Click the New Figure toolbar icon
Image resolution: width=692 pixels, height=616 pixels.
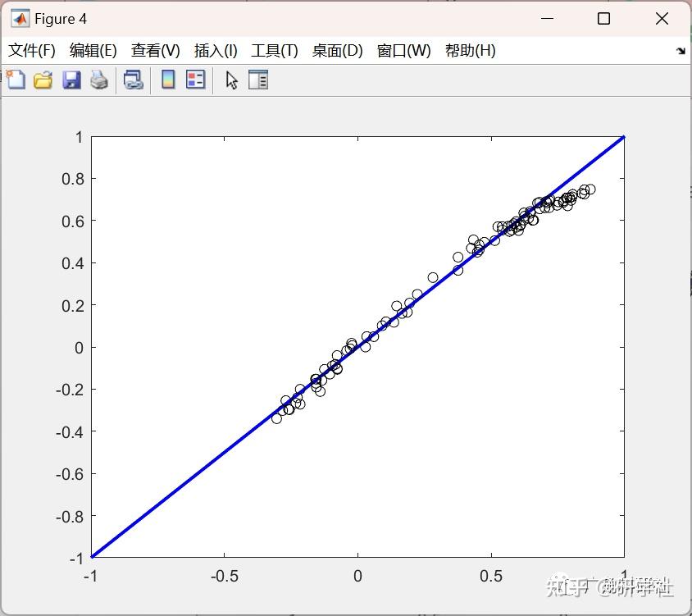click(x=16, y=80)
